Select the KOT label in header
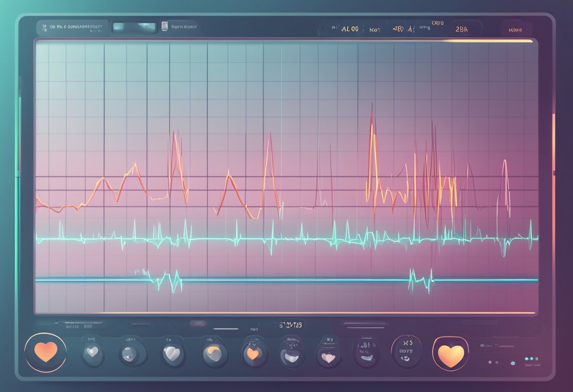Viewport: 573px width, 392px height. (375, 29)
